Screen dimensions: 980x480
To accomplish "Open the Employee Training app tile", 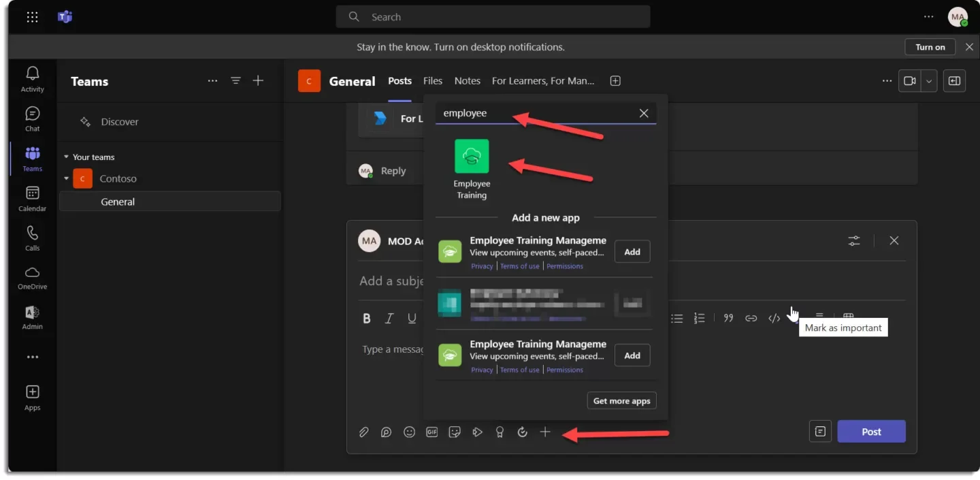I will [472, 169].
